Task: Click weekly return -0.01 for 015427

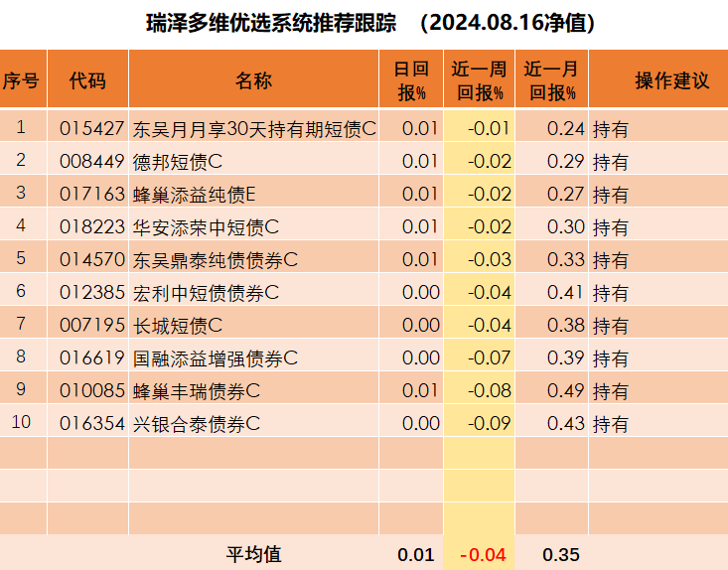Action: [x=490, y=128]
